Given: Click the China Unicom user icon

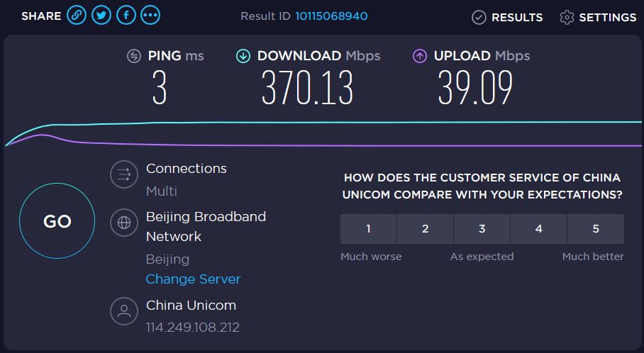Looking at the screenshot, I should pos(124,311).
